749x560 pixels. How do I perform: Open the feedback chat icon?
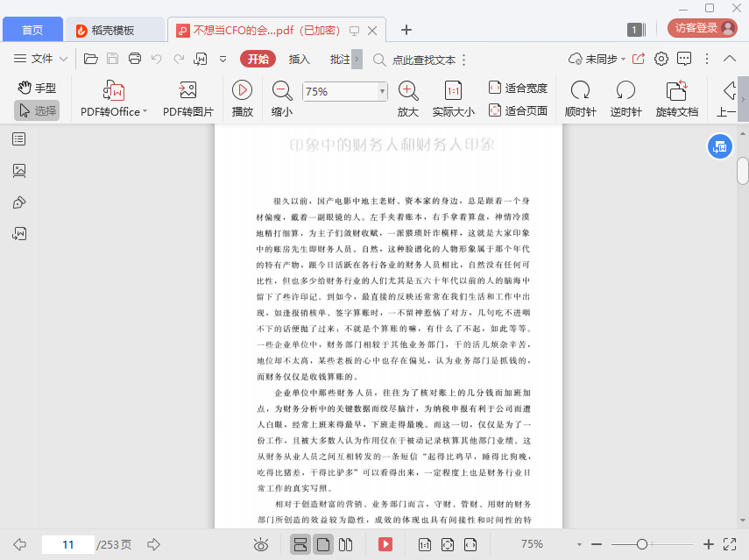(684, 59)
